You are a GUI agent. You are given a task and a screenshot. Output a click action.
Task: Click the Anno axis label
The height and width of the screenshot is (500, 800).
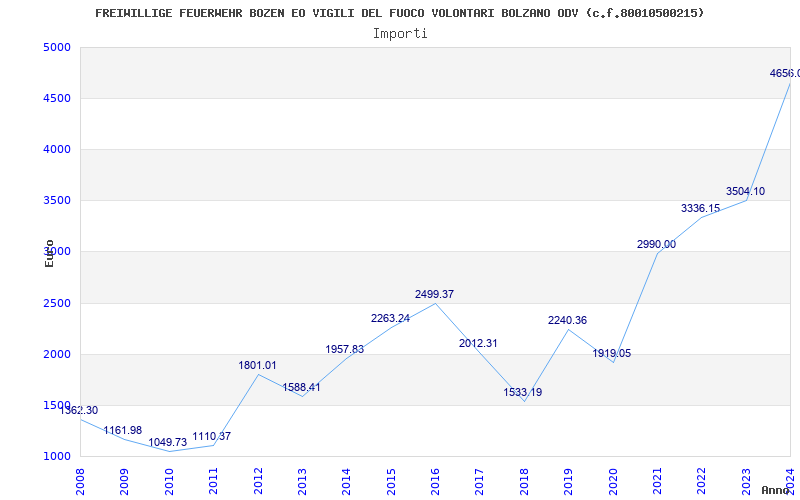[776, 491]
